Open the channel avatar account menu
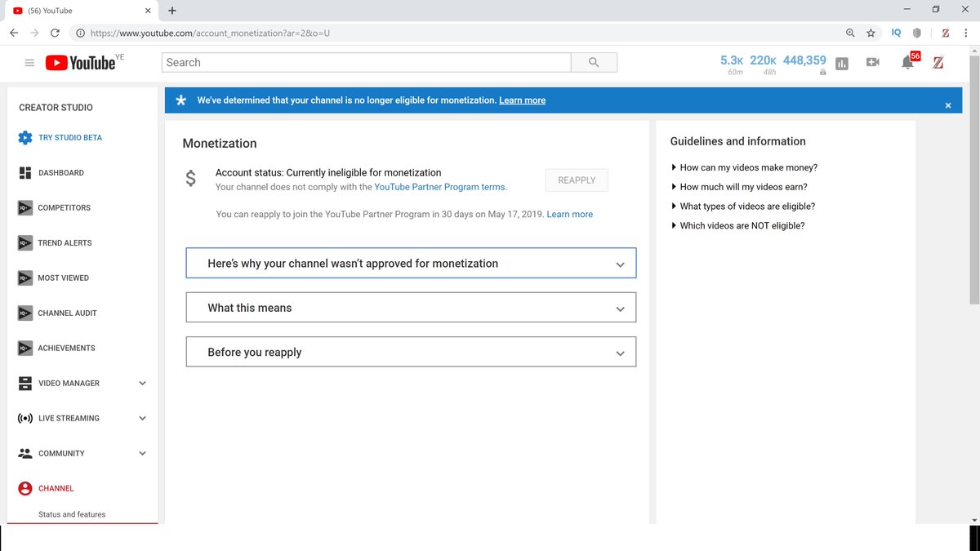980x551 pixels. tap(938, 63)
